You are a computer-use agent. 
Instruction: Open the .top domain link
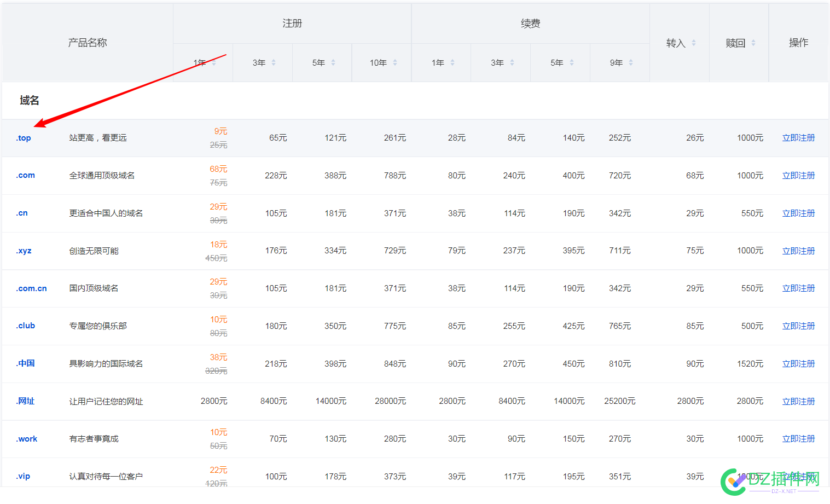coord(24,138)
